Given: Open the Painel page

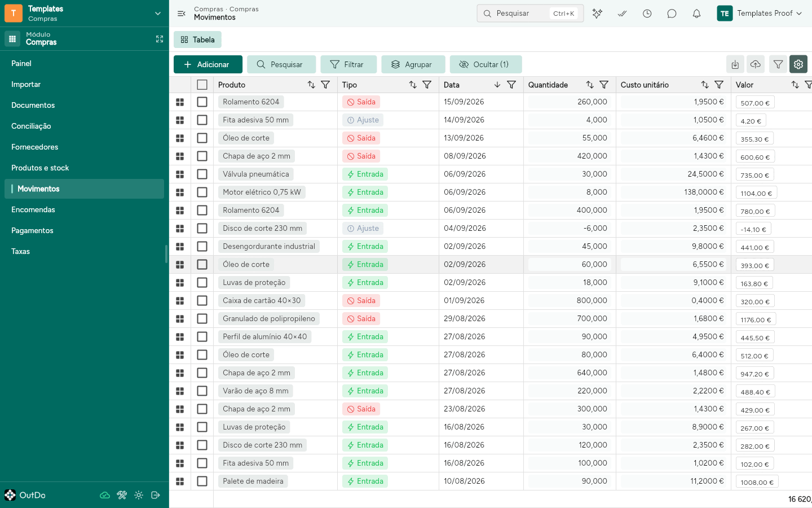Looking at the screenshot, I should [x=84, y=63].
